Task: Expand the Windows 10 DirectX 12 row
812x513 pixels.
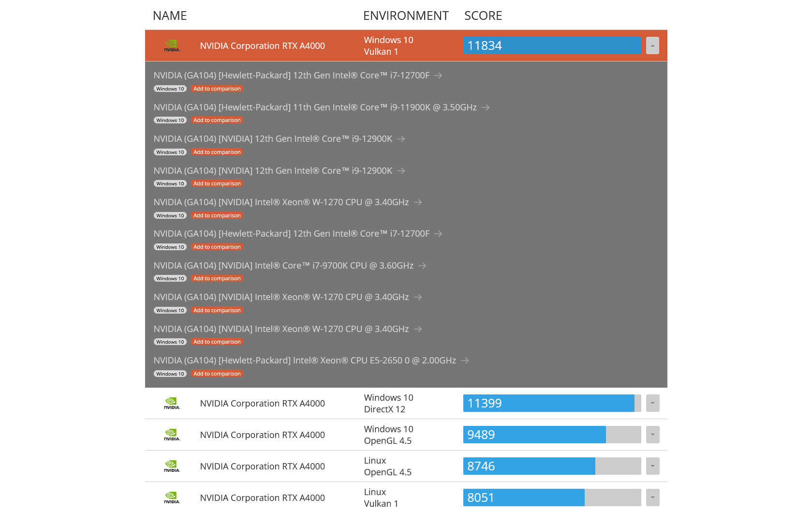Action: (652, 403)
